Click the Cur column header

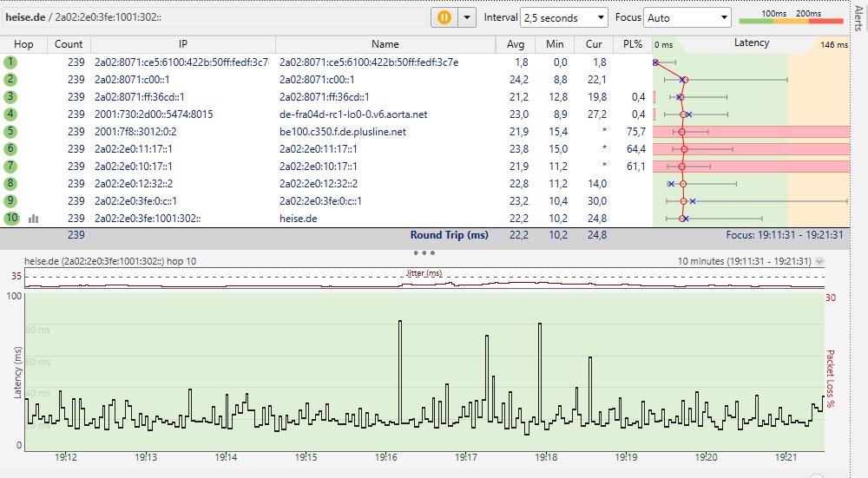click(x=594, y=44)
